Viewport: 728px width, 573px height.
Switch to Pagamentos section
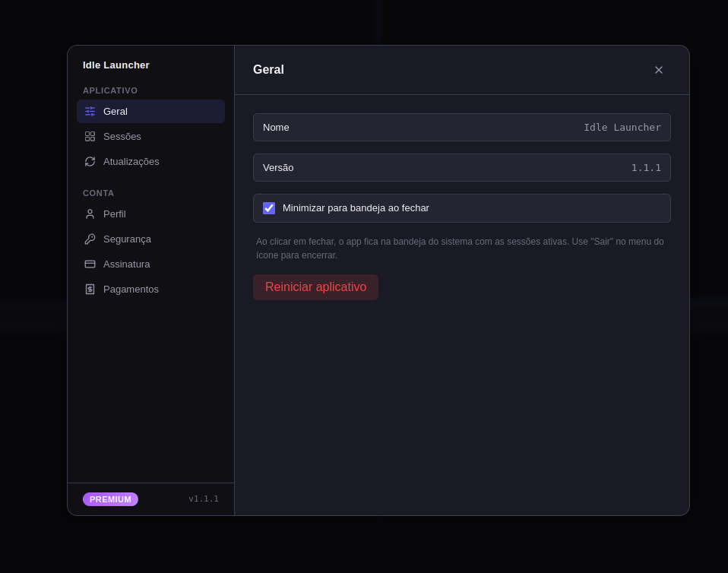click(x=151, y=290)
